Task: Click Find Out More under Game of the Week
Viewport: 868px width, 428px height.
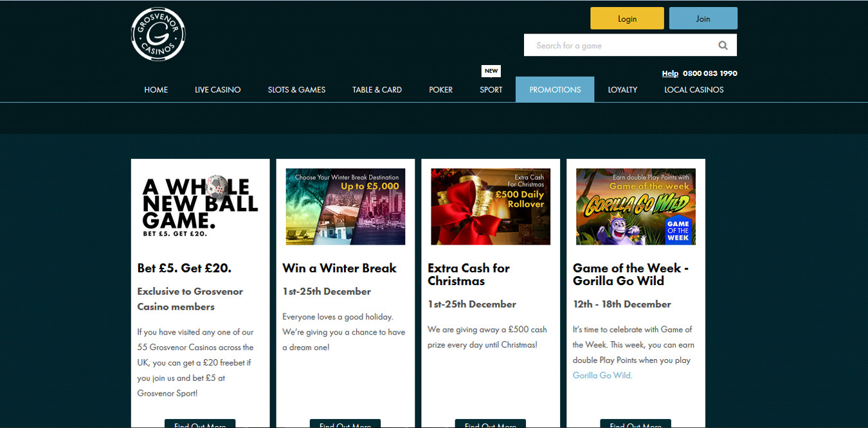Action: (x=636, y=423)
